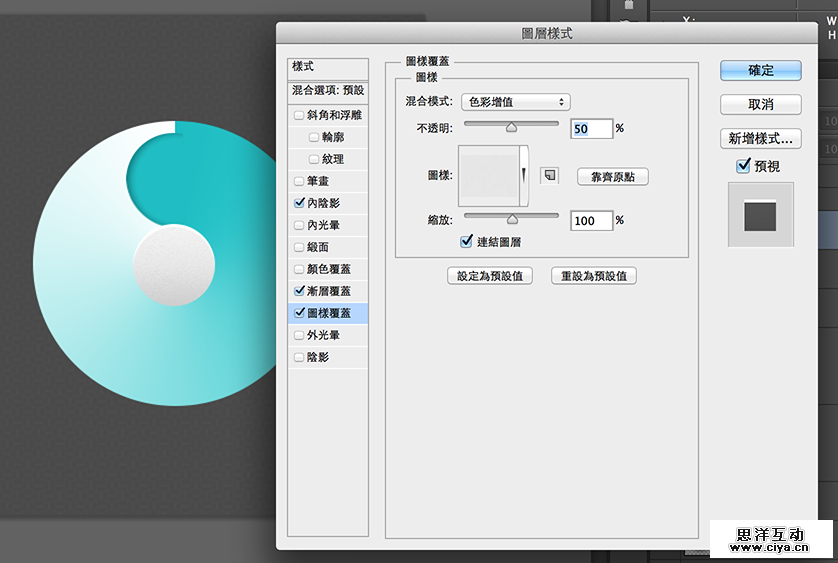Image resolution: width=838 pixels, height=563 pixels.
Task: Click the white knob circle on canvas
Action: pyautogui.click(x=174, y=265)
